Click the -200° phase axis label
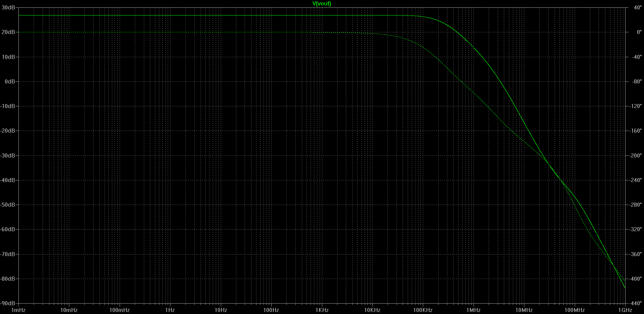 click(635, 155)
